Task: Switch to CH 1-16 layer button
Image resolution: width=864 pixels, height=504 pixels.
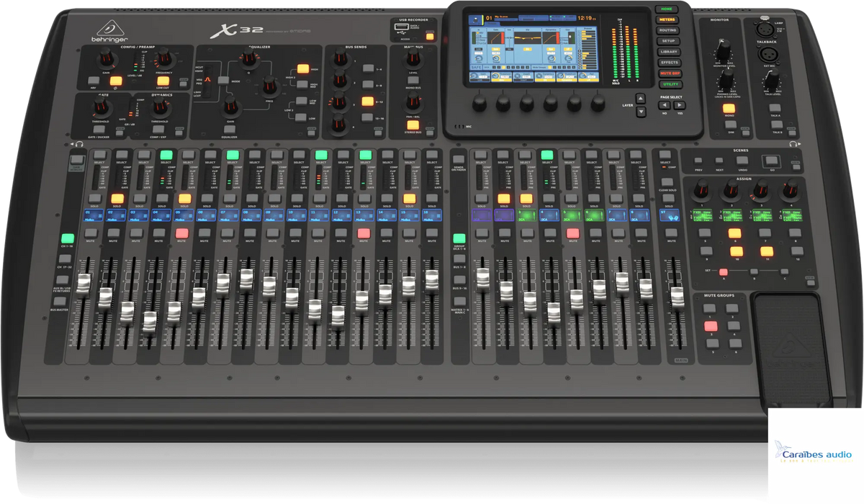Action: [x=68, y=238]
